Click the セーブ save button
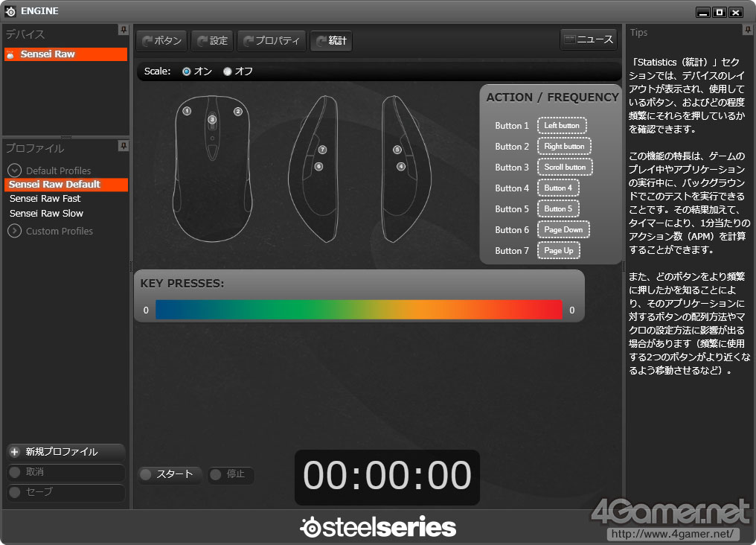Viewport: 756px width, 545px height. (66, 492)
